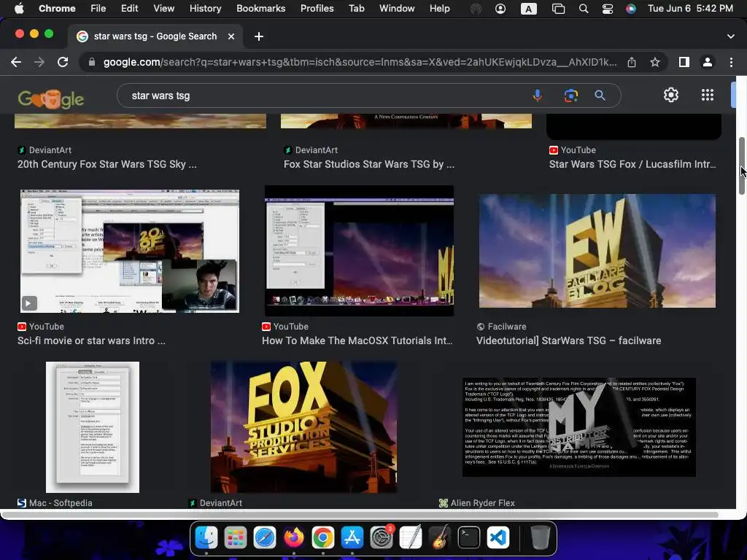Launch Finder from the Dock
Image resolution: width=747 pixels, height=560 pixels.
[x=206, y=537]
